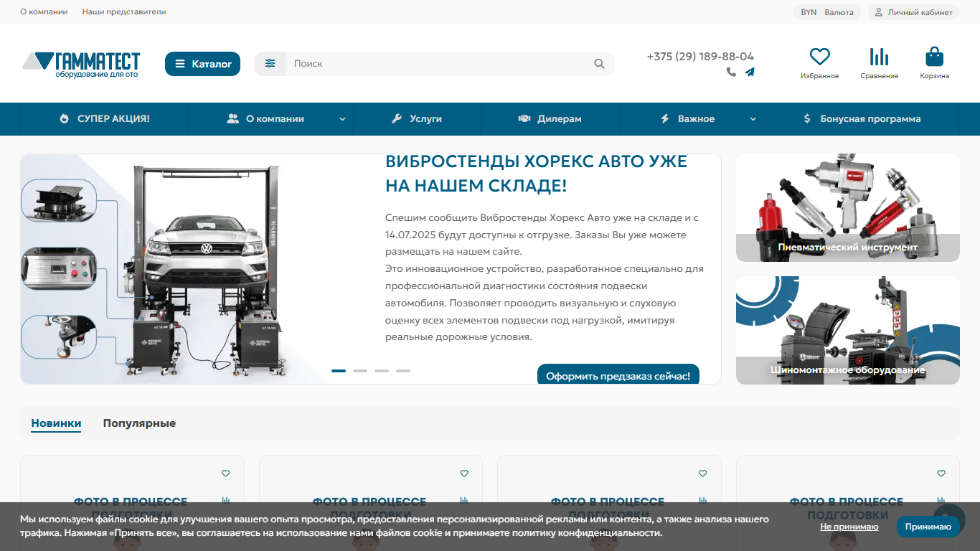The width and height of the screenshot is (980, 551).
Task: Add first product card to favorites
Action: point(225,474)
